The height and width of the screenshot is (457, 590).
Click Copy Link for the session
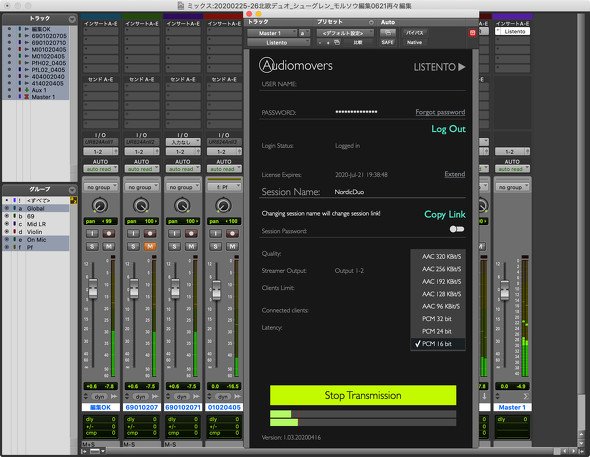click(x=445, y=214)
